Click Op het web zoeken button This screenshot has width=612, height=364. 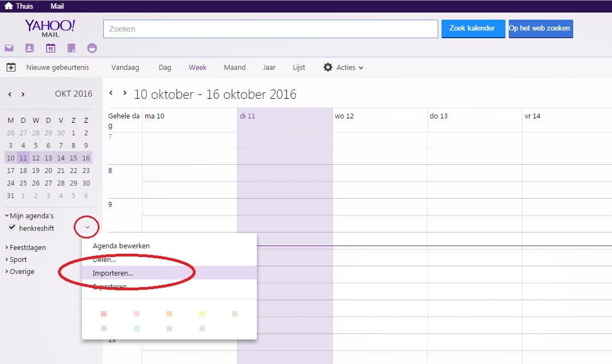[540, 28]
